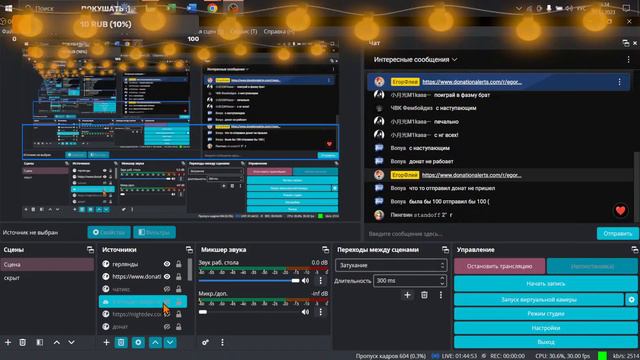Image resolution: width=640 pixels, height=360 pixels.
Task: Open the Звук раб. стола options dots
Action: [x=320, y=280]
